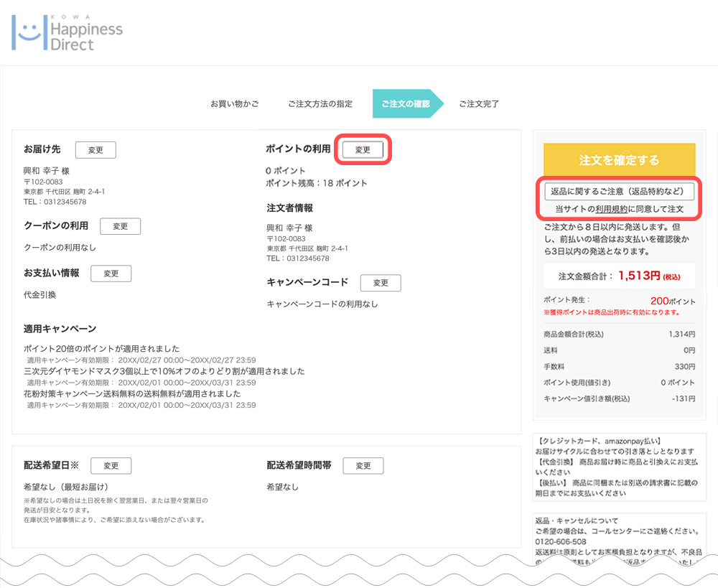The width and height of the screenshot is (718, 588).
Task: Click the call center number 0120-606-508
Action: [x=561, y=541]
